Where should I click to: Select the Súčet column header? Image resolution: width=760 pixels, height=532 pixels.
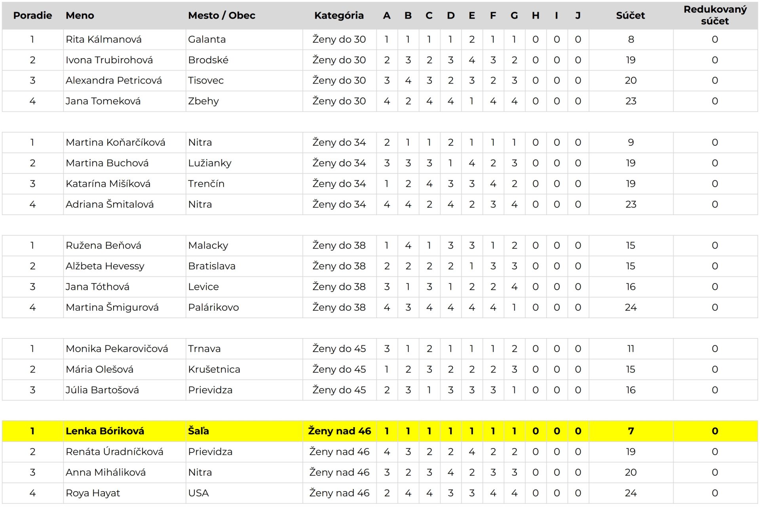tap(631, 15)
